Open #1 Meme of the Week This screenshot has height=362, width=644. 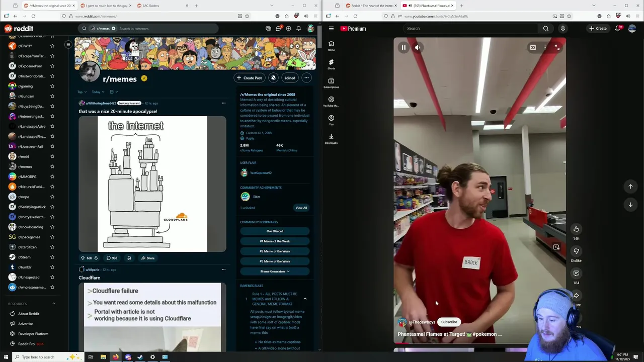tap(275, 241)
